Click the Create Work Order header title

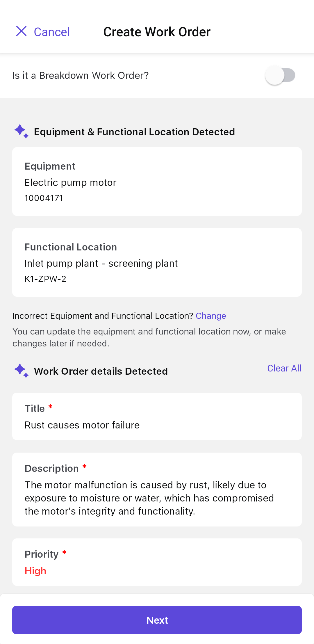click(157, 32)
